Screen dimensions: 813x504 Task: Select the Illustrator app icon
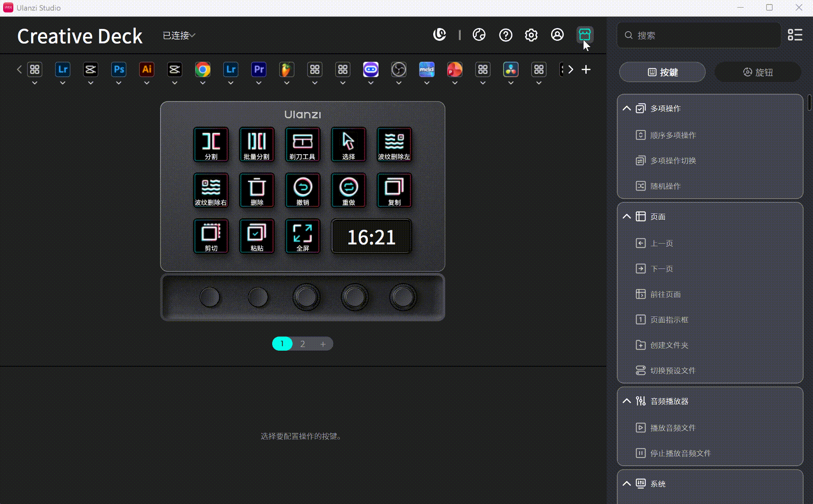point(146,69)
